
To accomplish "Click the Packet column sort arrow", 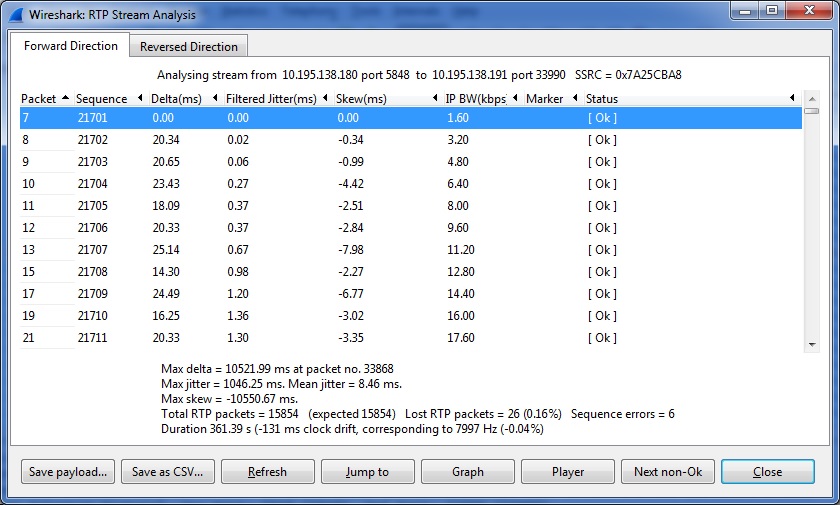I will pos(65,98).
